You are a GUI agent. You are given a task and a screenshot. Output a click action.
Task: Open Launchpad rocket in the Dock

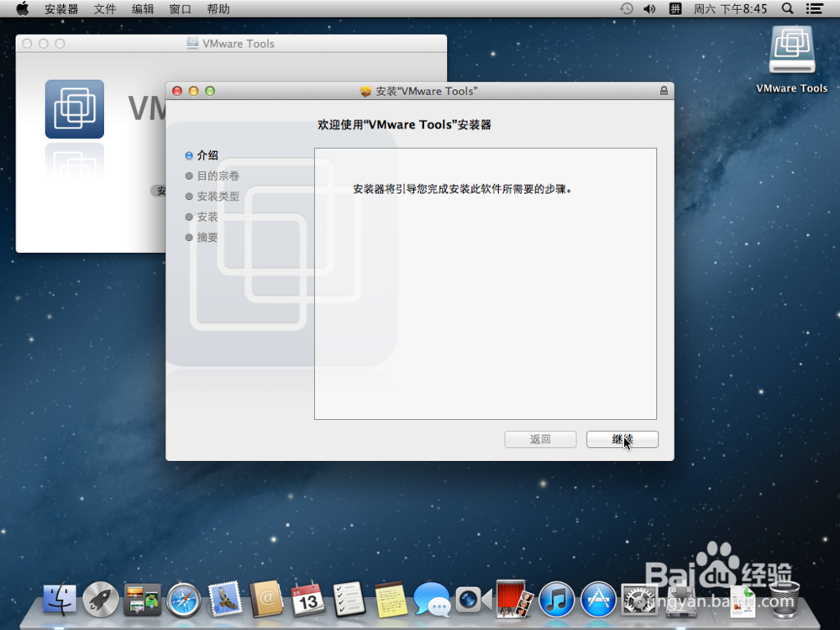pyautogui.click(x=101, y=599)
